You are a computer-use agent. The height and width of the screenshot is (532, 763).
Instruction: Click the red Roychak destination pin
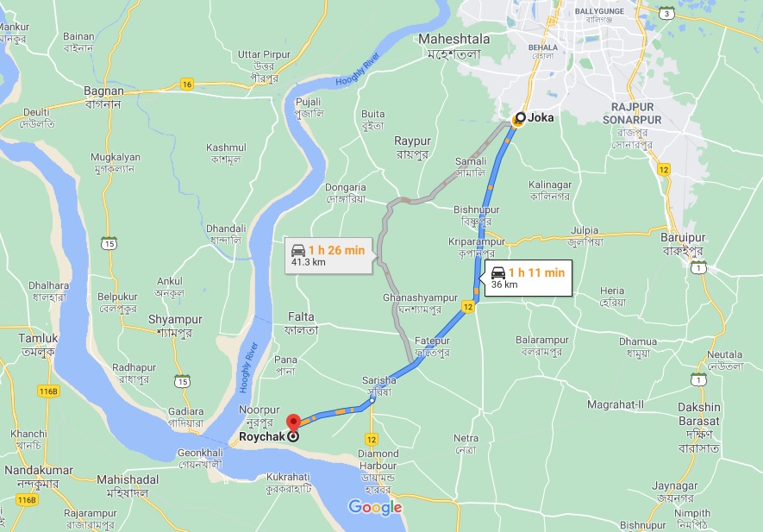pyautogui.click(x=293, y=422)
